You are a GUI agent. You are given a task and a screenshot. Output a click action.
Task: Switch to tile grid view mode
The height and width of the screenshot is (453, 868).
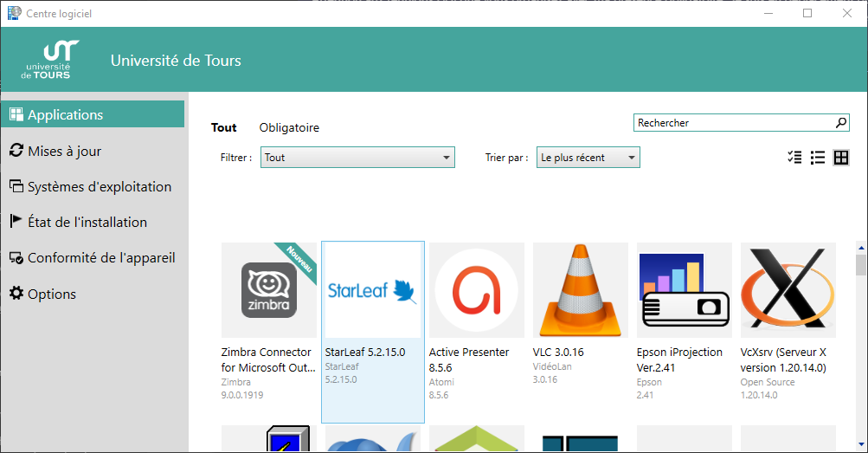point(841,158)
